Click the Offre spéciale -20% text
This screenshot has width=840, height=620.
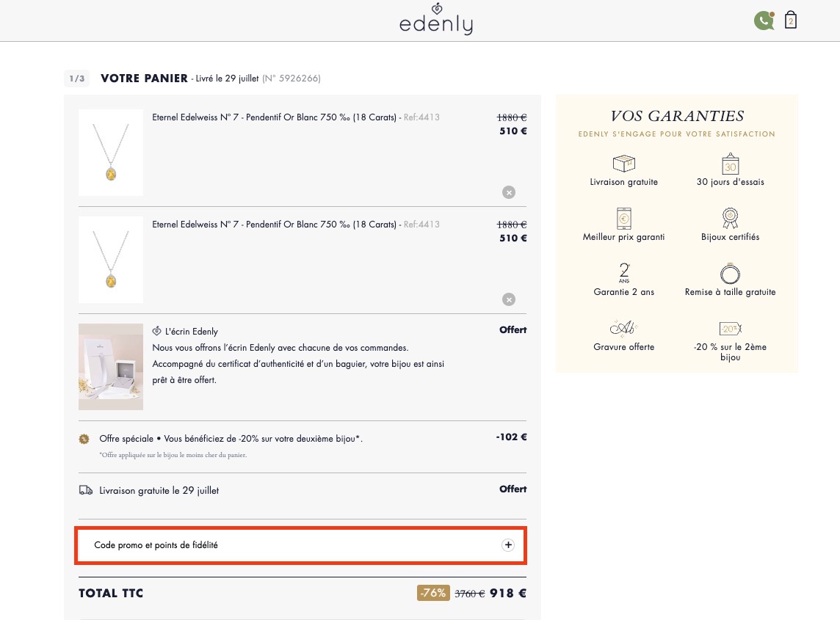(231, 439)
